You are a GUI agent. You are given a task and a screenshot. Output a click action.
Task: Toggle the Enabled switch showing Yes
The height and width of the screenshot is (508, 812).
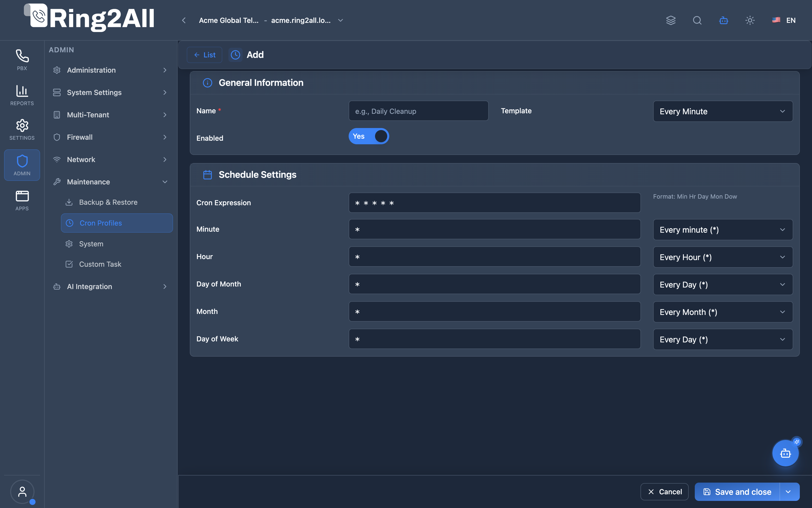[x=369, y=136]
